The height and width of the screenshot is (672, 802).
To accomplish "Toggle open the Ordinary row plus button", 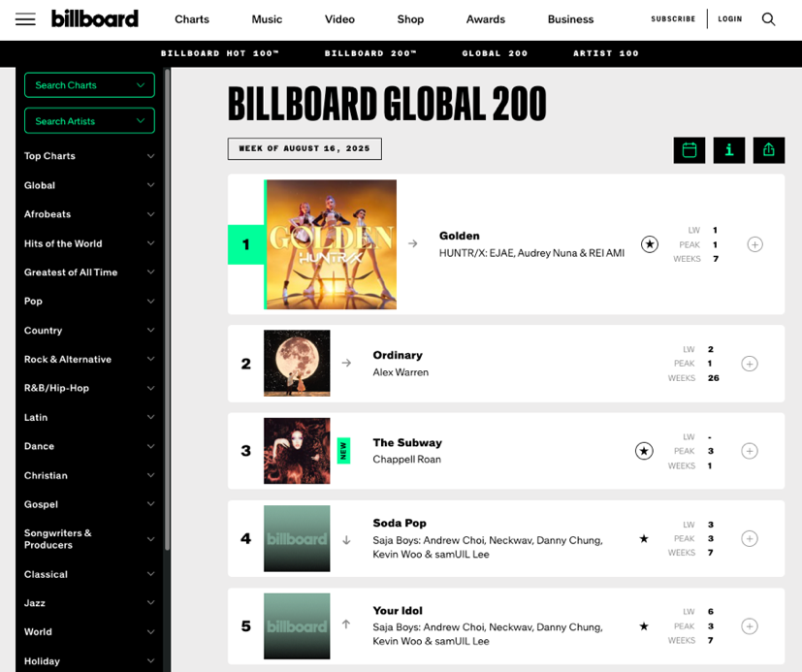I will click(x=749, y=364).
